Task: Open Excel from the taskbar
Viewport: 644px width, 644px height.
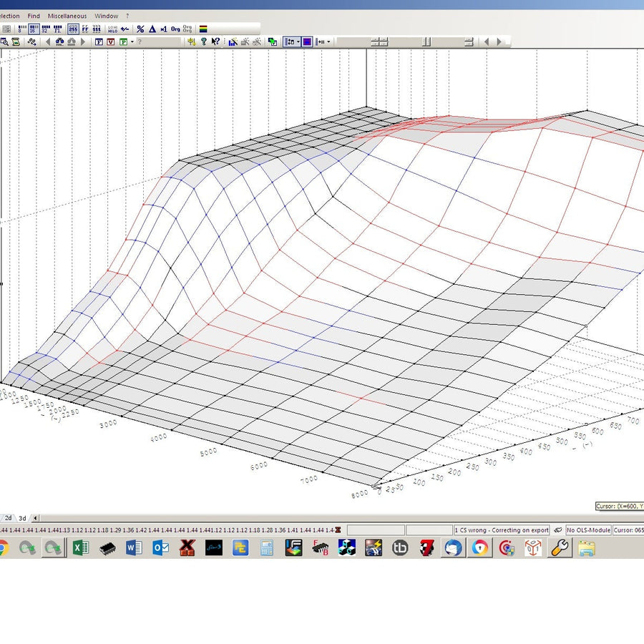Action: point(81,548)
